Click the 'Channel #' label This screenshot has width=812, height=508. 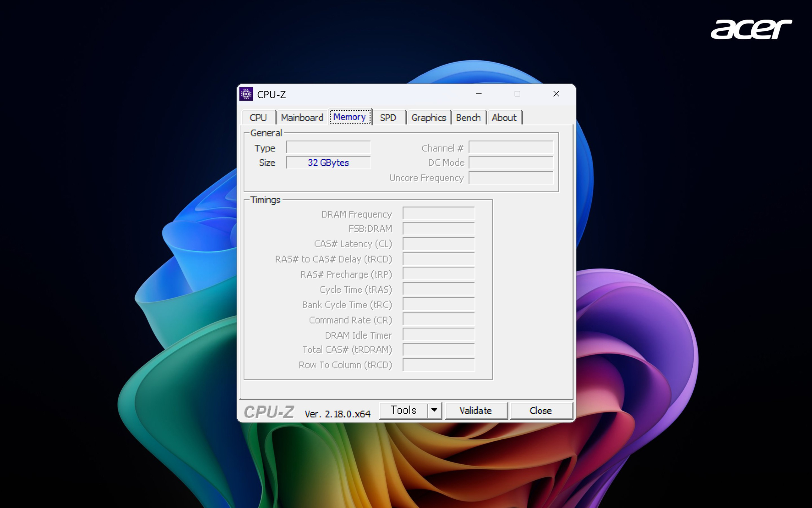(x=443, y=148)
